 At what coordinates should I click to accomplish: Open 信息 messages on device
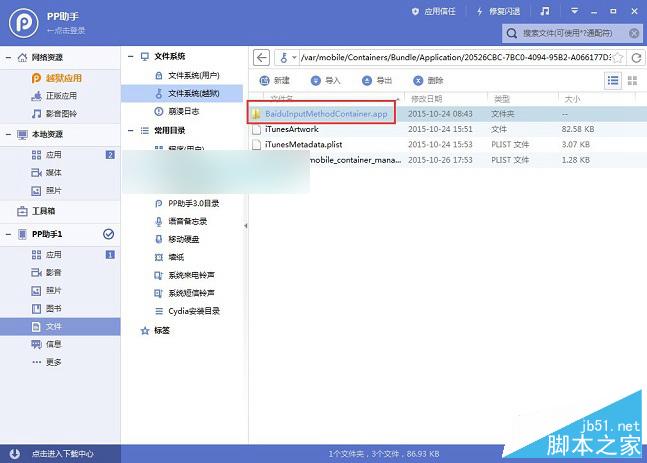click(47, 344)
